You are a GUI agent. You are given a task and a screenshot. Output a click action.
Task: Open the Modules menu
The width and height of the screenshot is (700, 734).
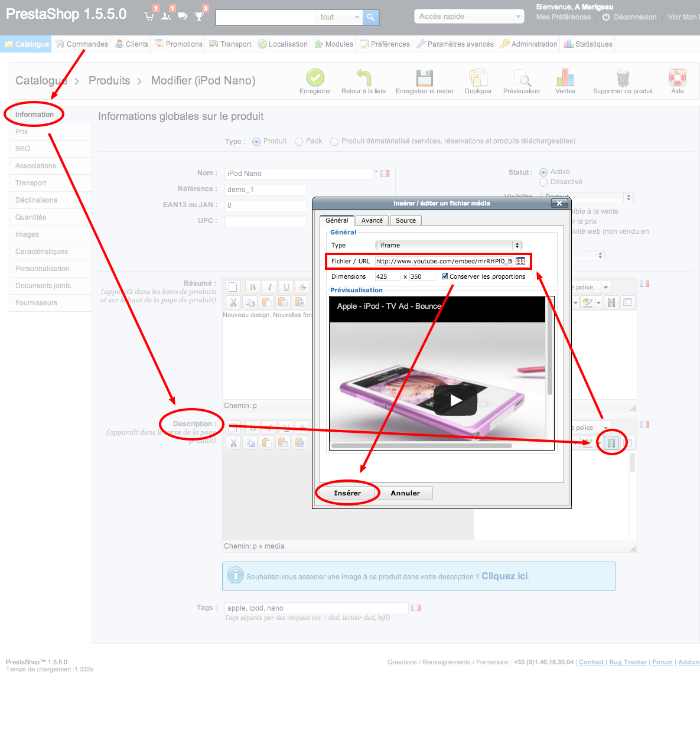(334, 44)
